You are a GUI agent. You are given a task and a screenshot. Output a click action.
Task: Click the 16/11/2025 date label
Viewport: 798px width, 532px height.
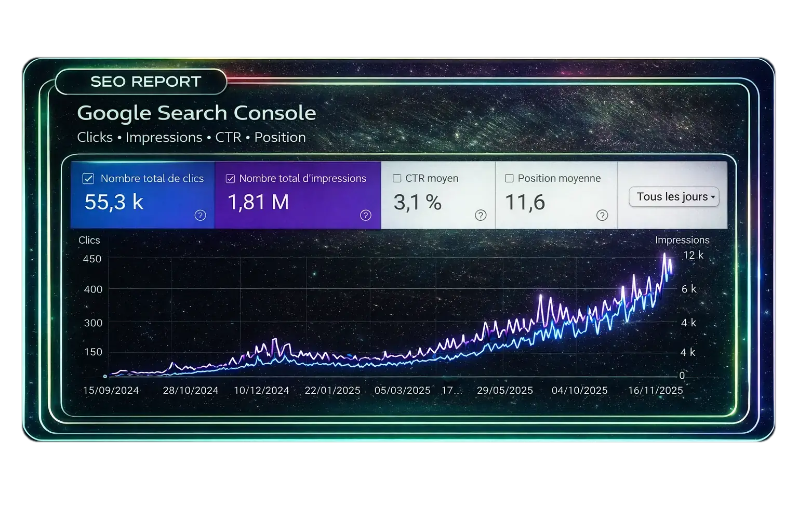click(655, 390)
